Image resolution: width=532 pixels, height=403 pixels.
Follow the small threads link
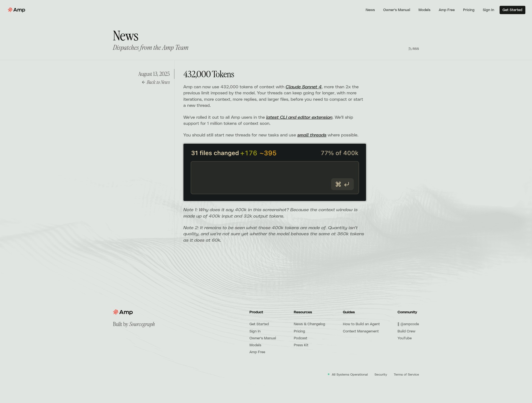(312, 135)
